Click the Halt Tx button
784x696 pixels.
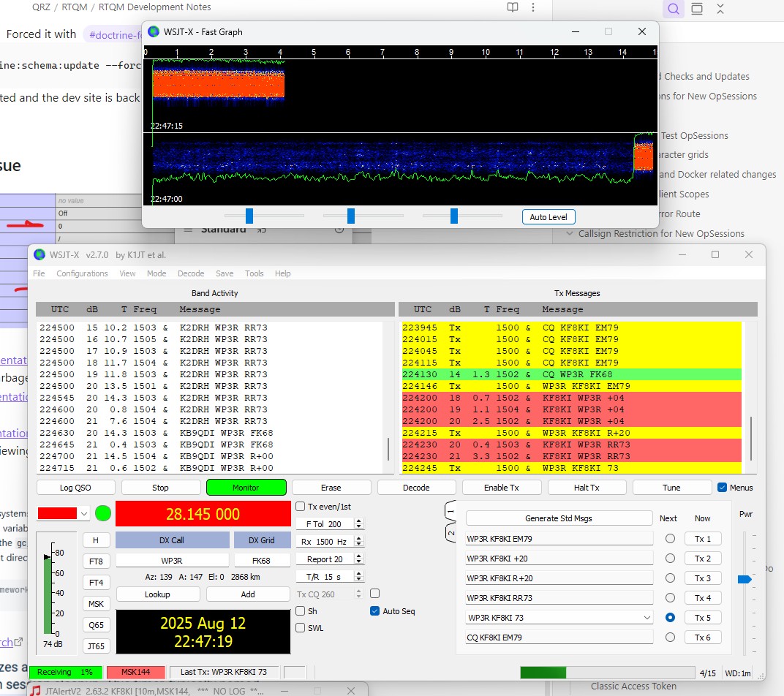point(587,488)
